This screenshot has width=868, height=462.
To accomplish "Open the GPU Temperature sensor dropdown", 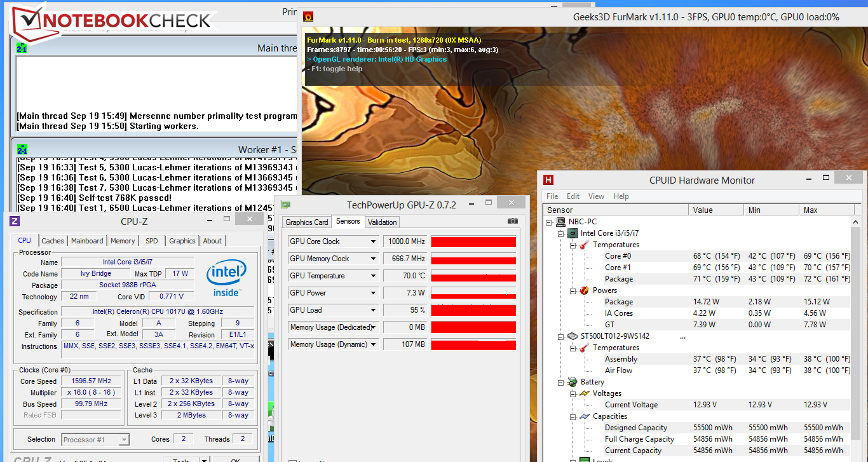I will [374, 276].
